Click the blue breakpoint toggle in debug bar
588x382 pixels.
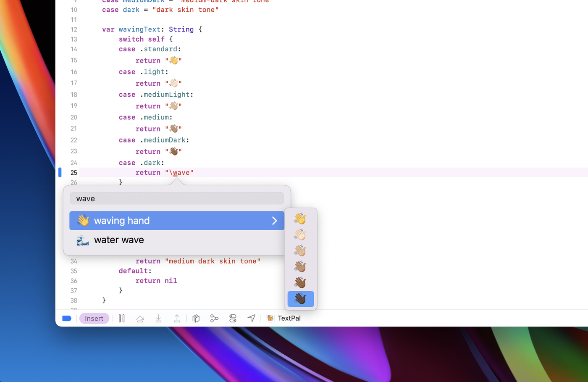point(66,319)
